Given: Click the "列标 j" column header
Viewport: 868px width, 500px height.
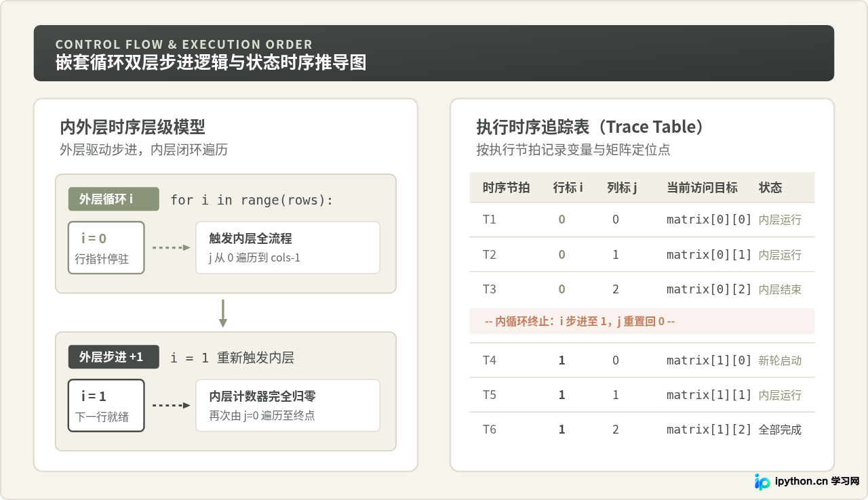Looking at the screenshot, I should pyautogui.click(x=622, y=188).
